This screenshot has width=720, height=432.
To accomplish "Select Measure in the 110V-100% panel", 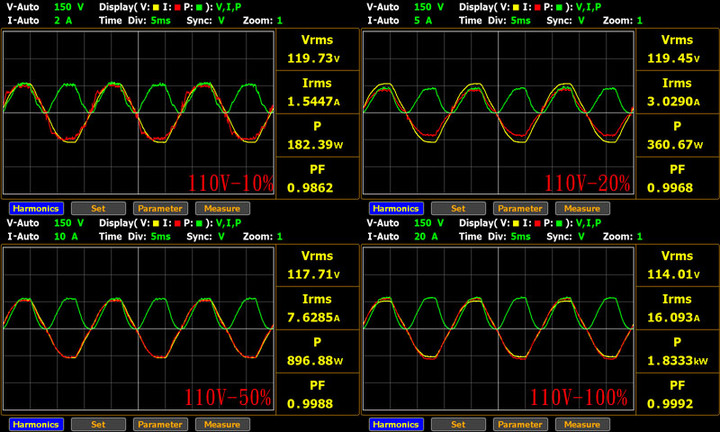I will (x=582, y=424).
